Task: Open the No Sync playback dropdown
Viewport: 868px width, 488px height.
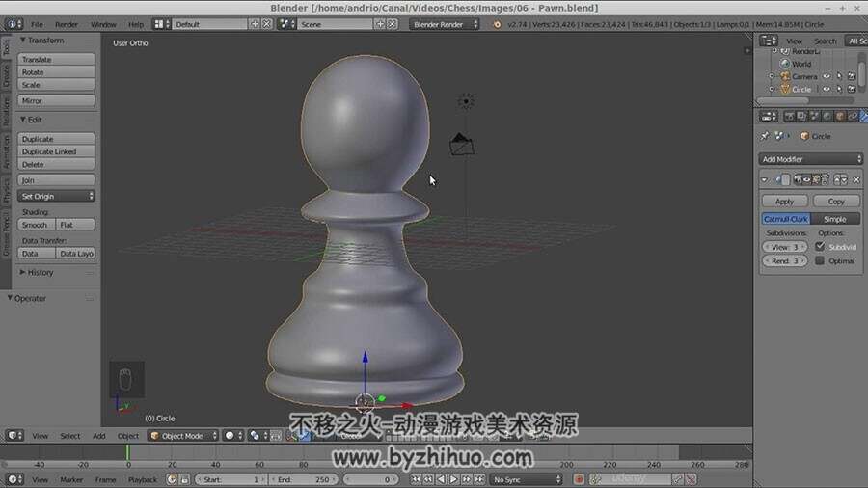Action: (526, 479)
